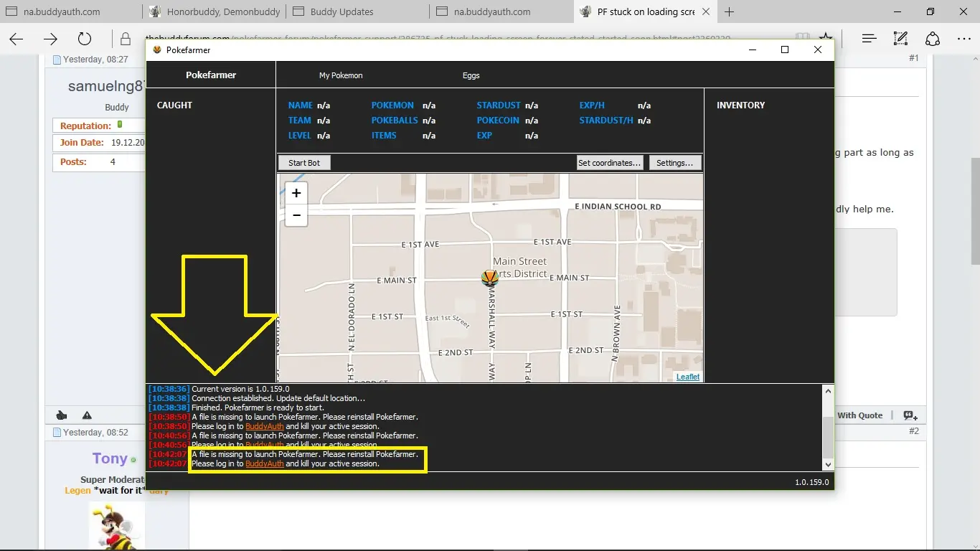Open a new browser tab
Viewport: 980px width, 551px height.
pyautogui.click(x=730, y=11)
